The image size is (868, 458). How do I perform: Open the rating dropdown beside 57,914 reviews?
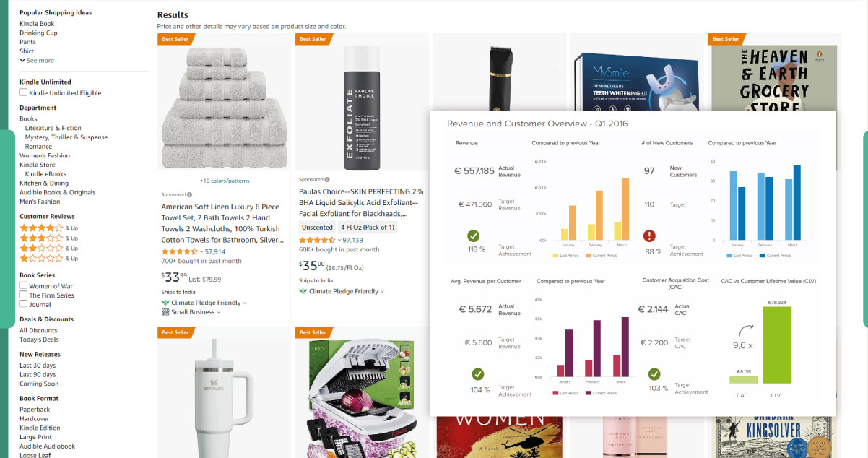click(x=202, y=252)
